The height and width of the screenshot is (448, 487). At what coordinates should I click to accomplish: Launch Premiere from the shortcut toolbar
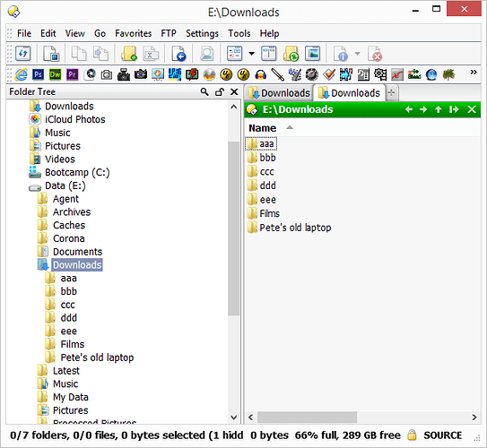[72, 74]
